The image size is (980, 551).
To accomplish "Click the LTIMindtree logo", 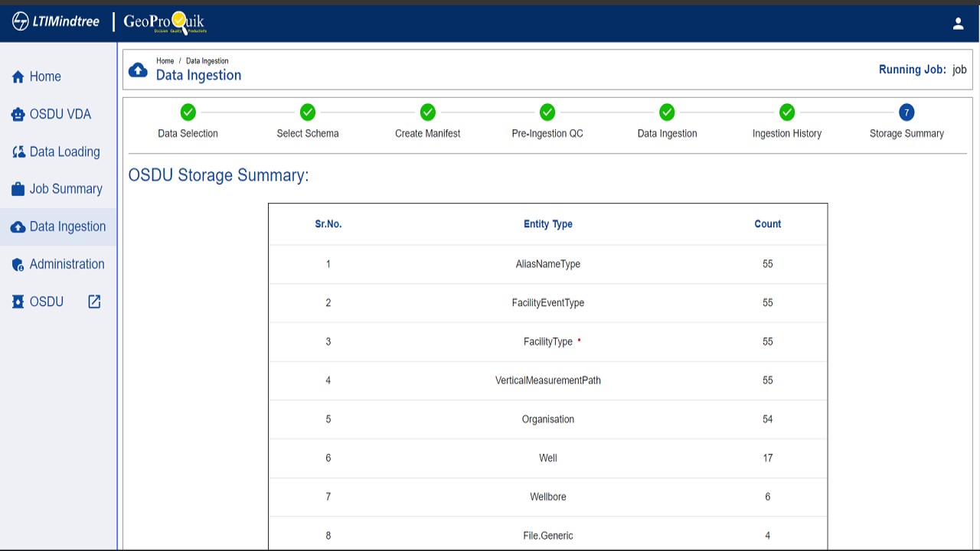I will coord(56,21).
